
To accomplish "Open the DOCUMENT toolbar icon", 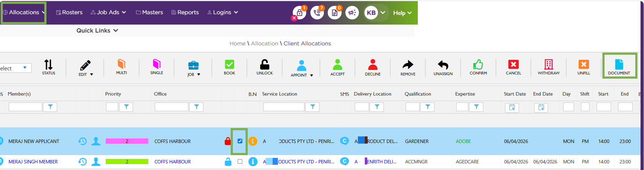I will [619, 65].
